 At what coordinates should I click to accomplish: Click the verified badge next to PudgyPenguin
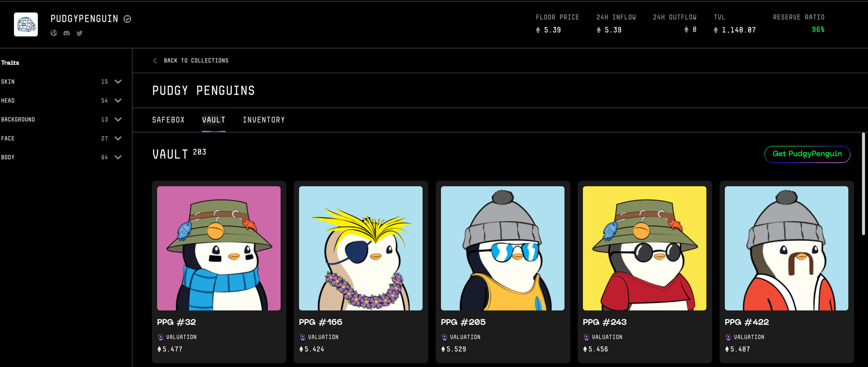(x=127, y=19)
